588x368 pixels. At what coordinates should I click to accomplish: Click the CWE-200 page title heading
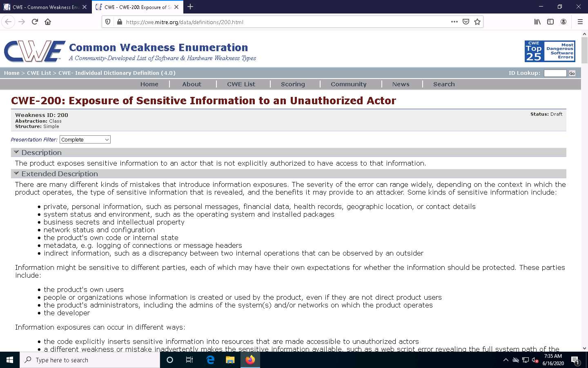[203, 101]
